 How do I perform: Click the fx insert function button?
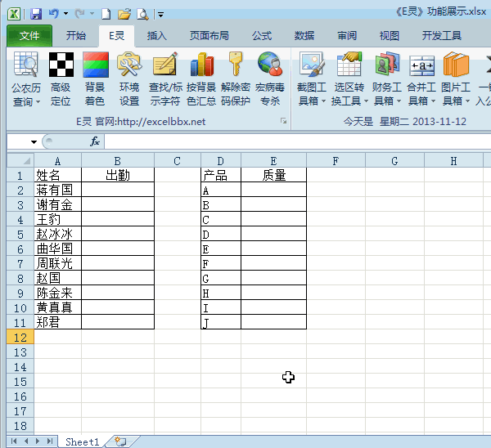coord(95,142)
